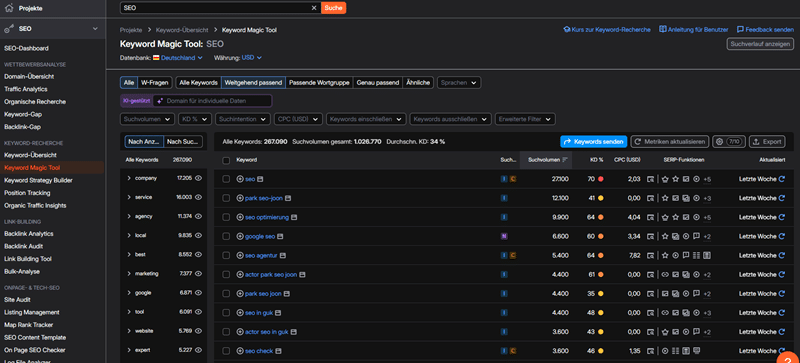
Task: Tick the select-all checkbox in the table header
Action: (226, 160)
